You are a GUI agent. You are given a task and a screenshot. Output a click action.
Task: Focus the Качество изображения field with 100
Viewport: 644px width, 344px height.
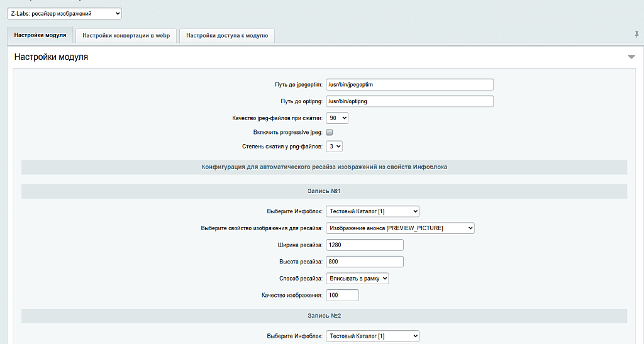point(341,295)
